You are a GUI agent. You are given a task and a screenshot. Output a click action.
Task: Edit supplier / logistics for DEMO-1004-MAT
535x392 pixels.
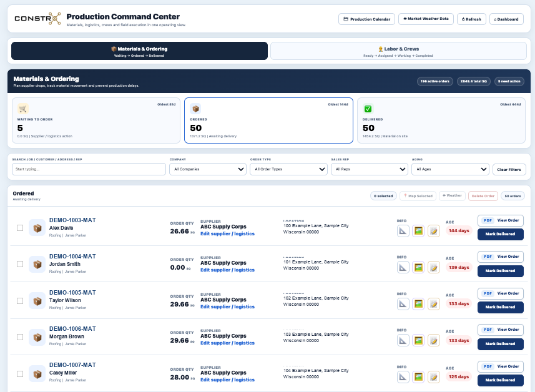click(x=227, y=270)
